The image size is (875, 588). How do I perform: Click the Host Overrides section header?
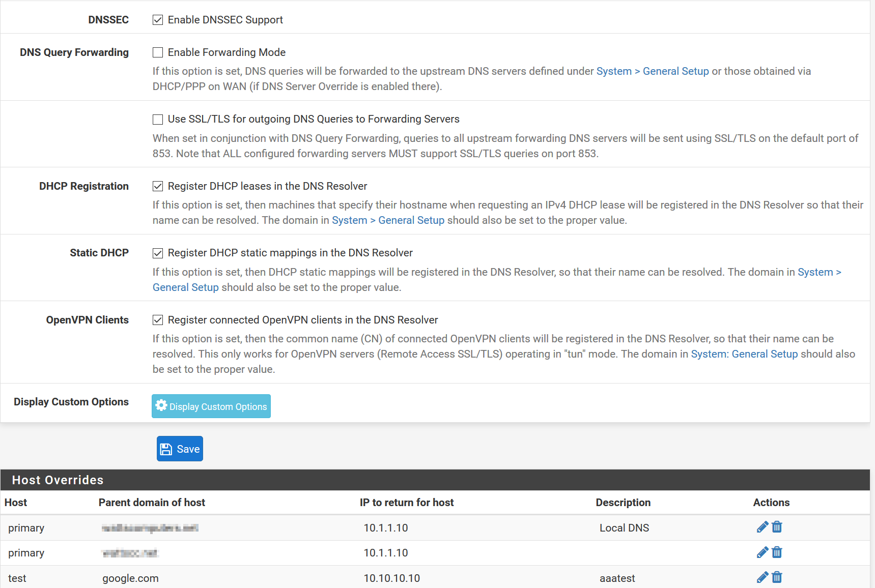[58, 480]
